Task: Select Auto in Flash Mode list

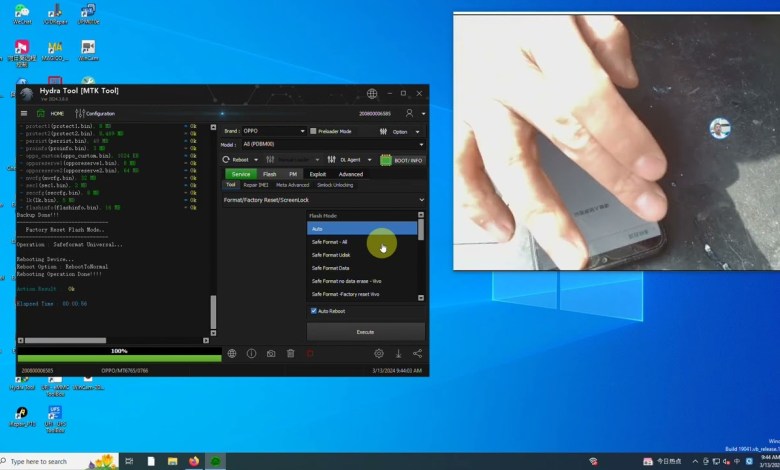Action: point(362,229)
